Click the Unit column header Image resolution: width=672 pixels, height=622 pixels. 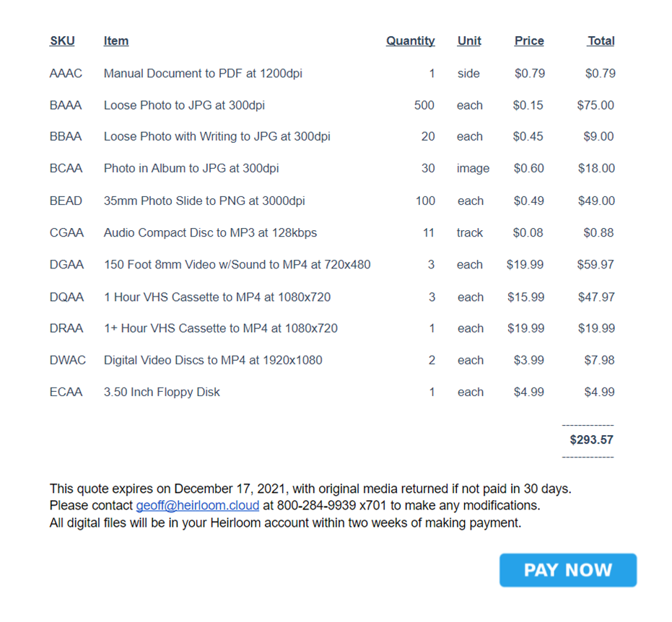[469, 40]
